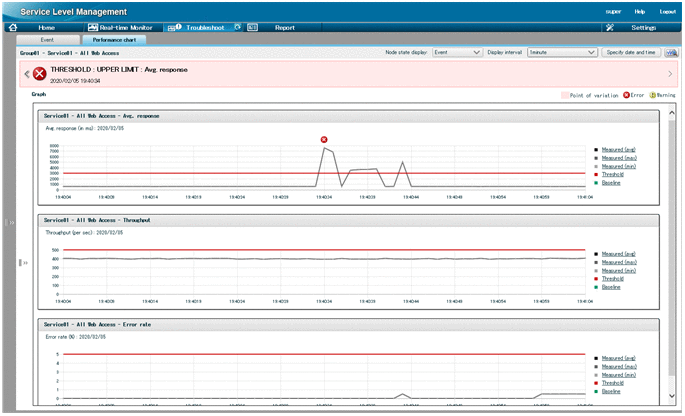The height and width of the screenshot is (416, 685).
Task: Click the error marker on Avg. response graph
Action: pos(324,140)
